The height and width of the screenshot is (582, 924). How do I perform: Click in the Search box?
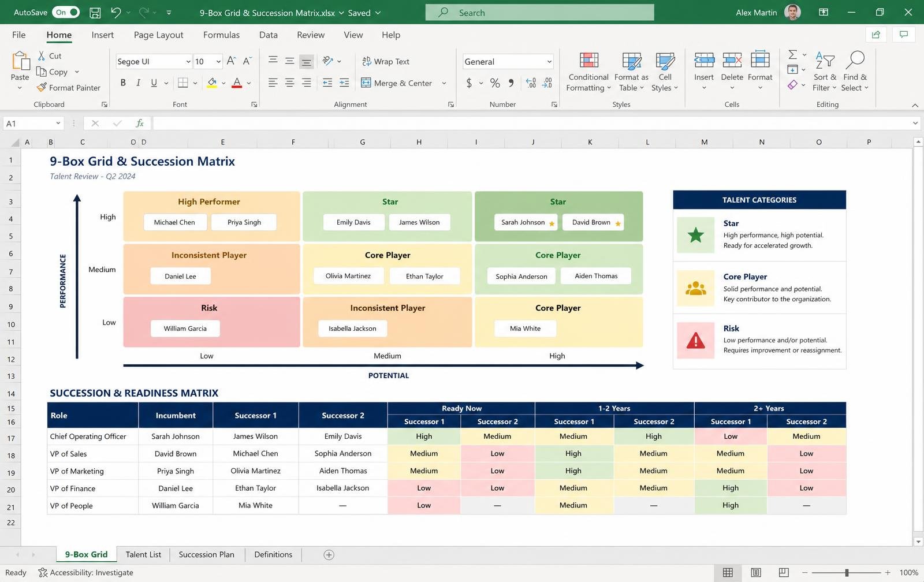[539, 12]
